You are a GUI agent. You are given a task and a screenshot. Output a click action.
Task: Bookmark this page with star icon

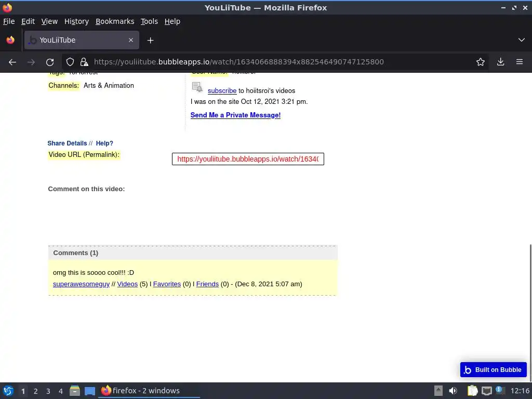481,62
